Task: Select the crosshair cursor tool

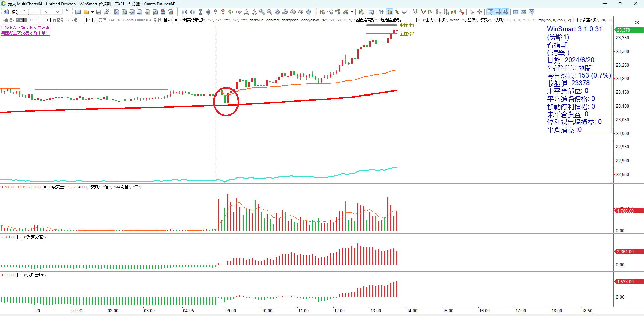Action: 480,12
